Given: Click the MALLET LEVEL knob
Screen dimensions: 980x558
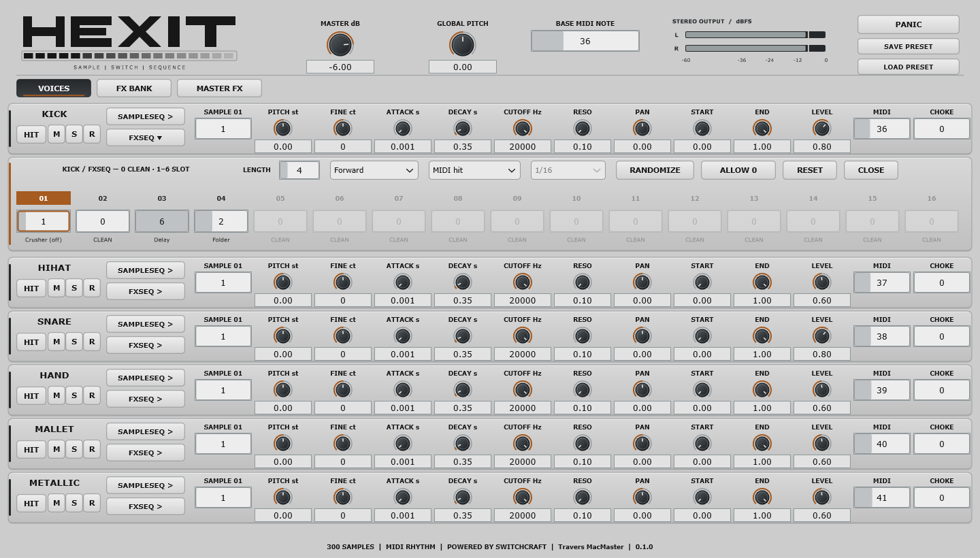Looking at the screenshot, I should click(x=822, y=444).
